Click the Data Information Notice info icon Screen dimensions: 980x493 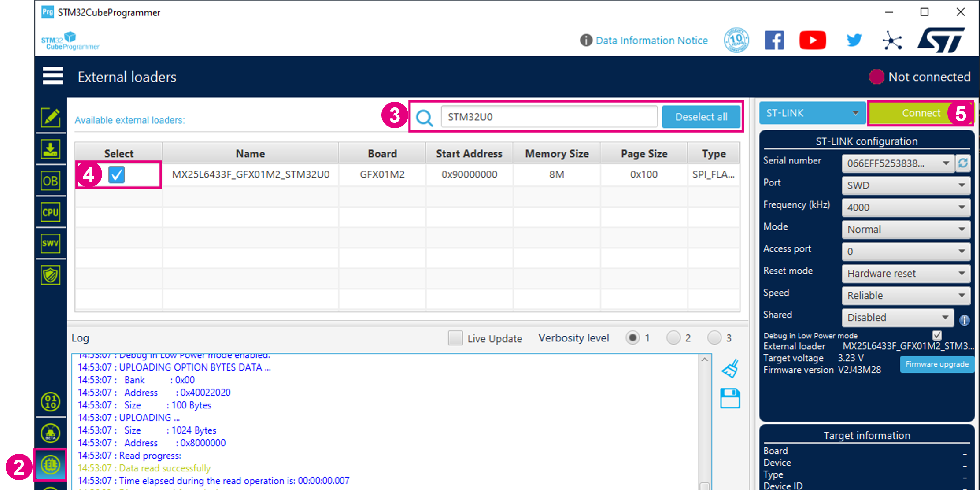586,41
